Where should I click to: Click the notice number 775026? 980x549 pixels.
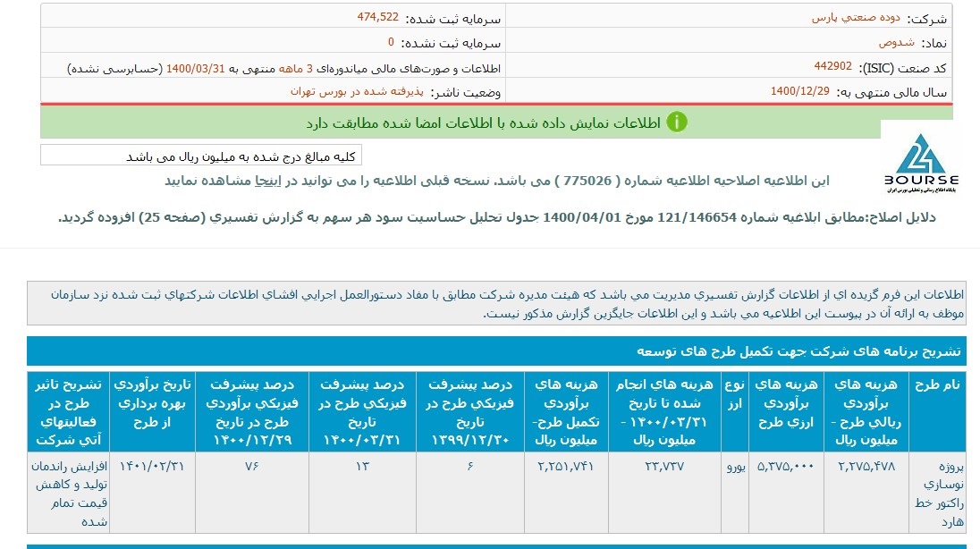tap(587, 181)
